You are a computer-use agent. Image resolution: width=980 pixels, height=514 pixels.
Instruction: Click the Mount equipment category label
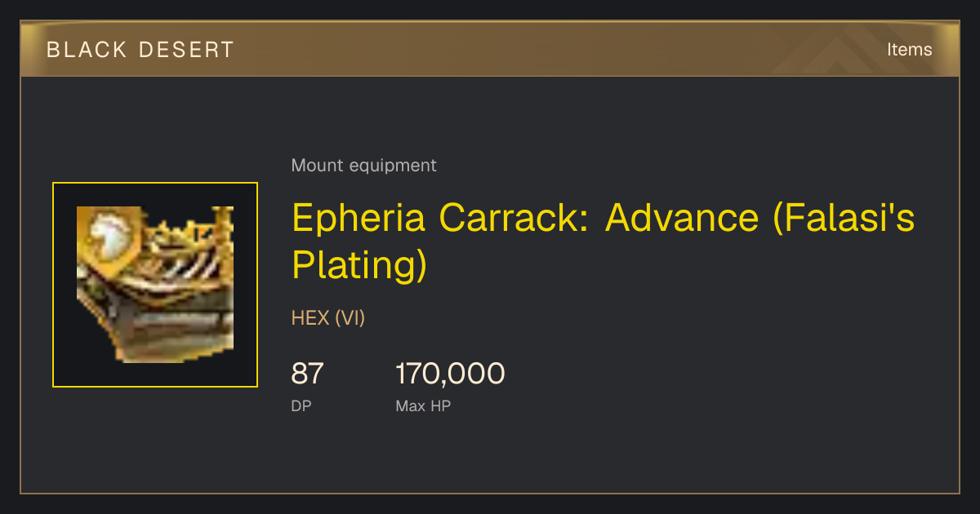[x=363, y=166]
